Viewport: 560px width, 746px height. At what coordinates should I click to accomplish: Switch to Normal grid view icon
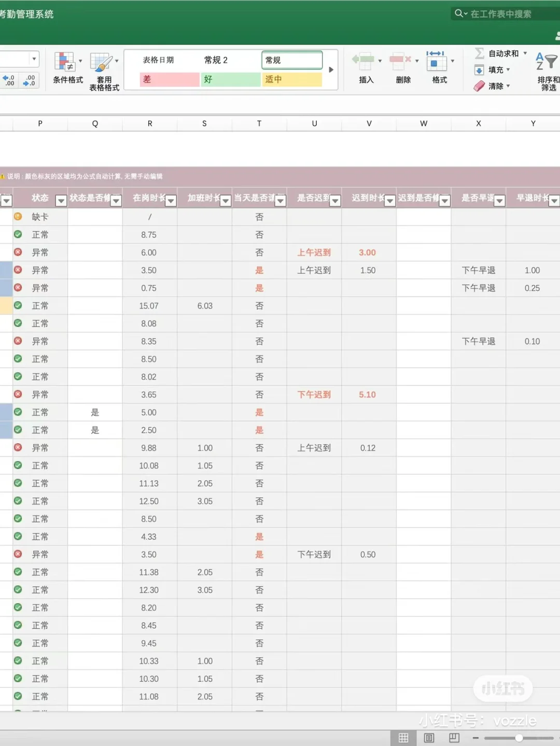(403, 738)
